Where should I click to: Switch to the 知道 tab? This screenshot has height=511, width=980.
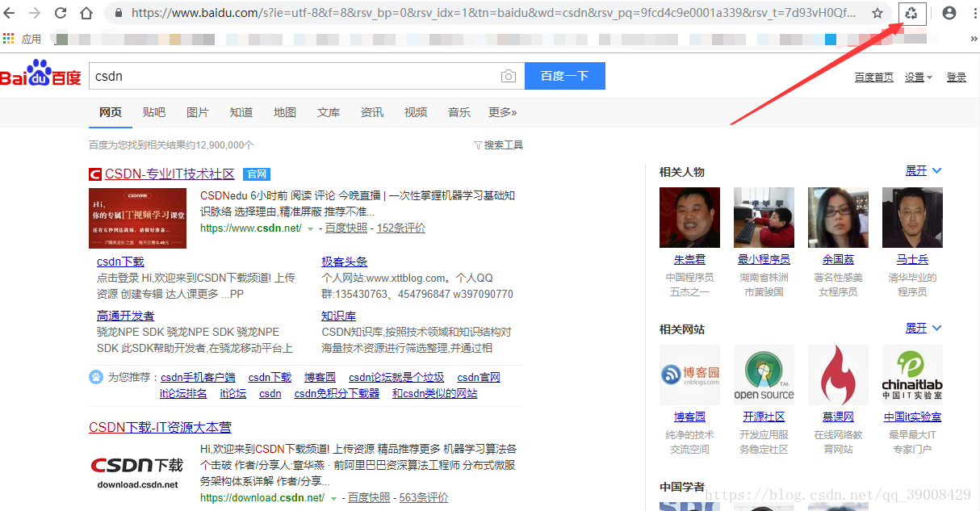coord(241,112)
